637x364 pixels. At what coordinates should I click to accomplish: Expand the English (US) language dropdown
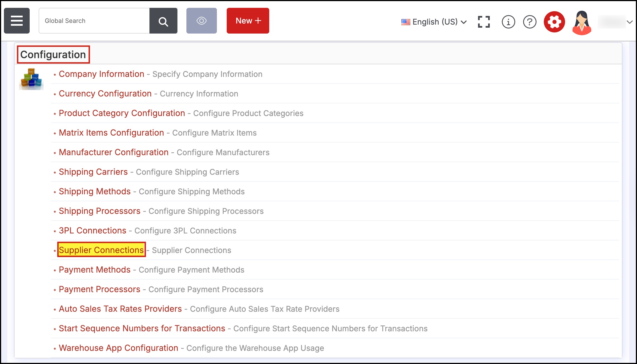click(434, 22)
